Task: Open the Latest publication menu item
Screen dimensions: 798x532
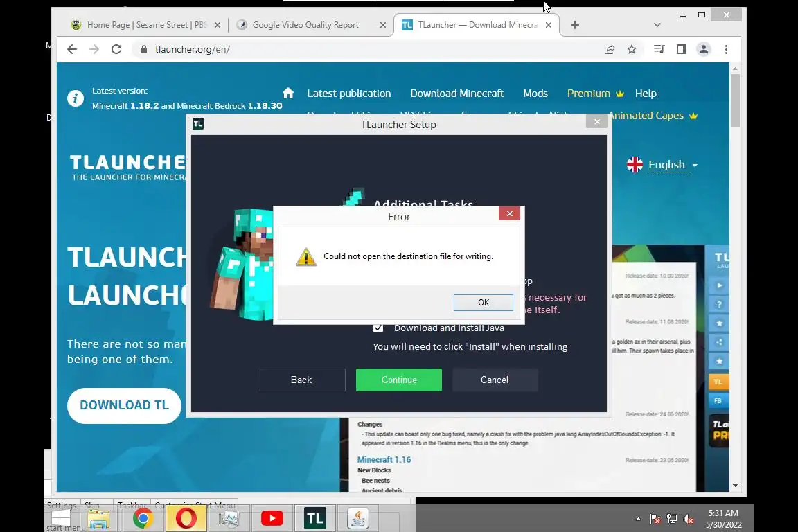Action: pos(348,94)
